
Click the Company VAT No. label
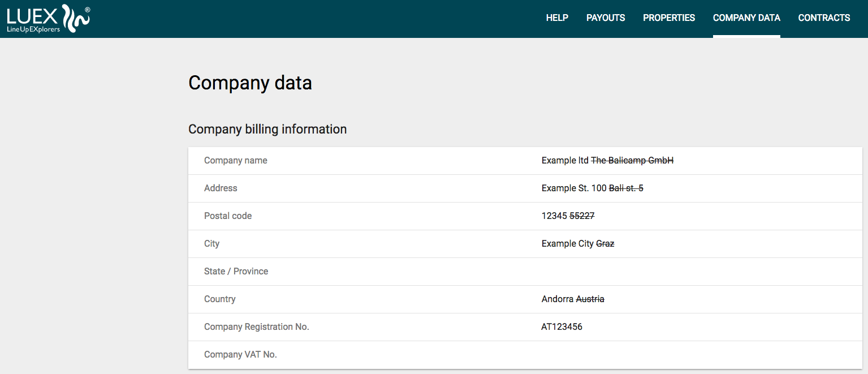pos(240,355)
